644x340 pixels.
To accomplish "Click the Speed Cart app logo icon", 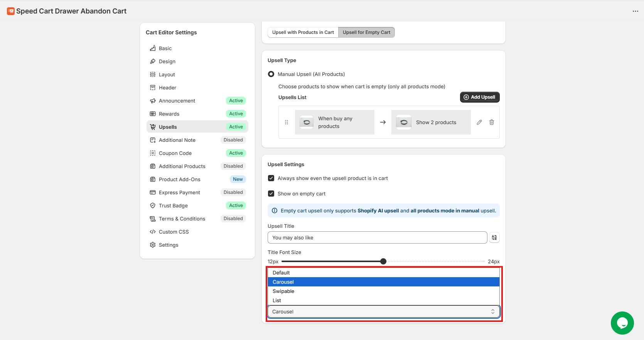I will click(x=11, y=11).
